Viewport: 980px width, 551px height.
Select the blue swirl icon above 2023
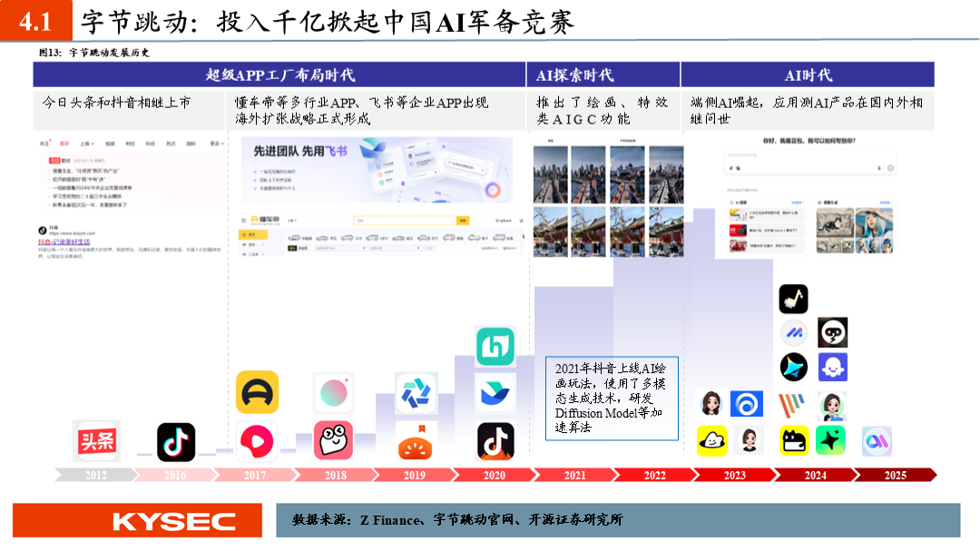[x=746, y=404]
